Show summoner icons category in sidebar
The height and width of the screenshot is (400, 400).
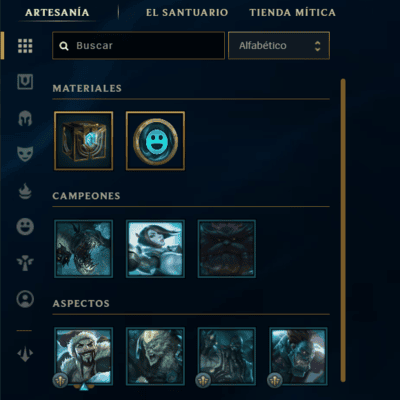click(25, 299)
